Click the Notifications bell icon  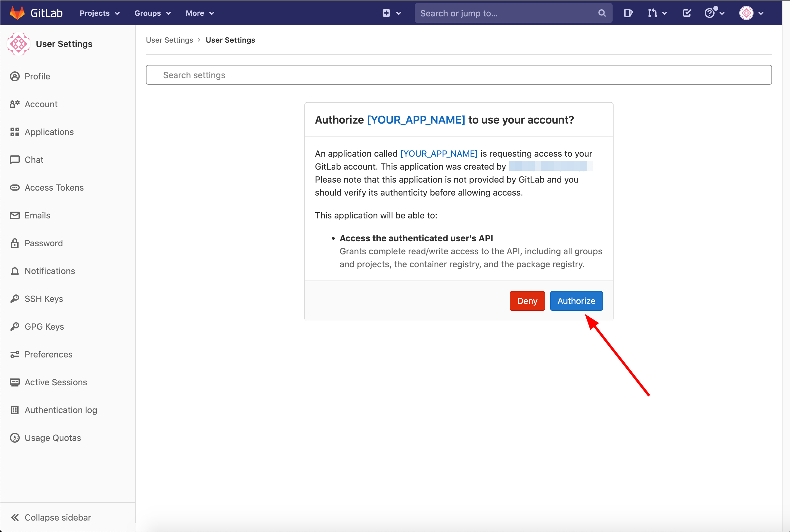point(15,271)
